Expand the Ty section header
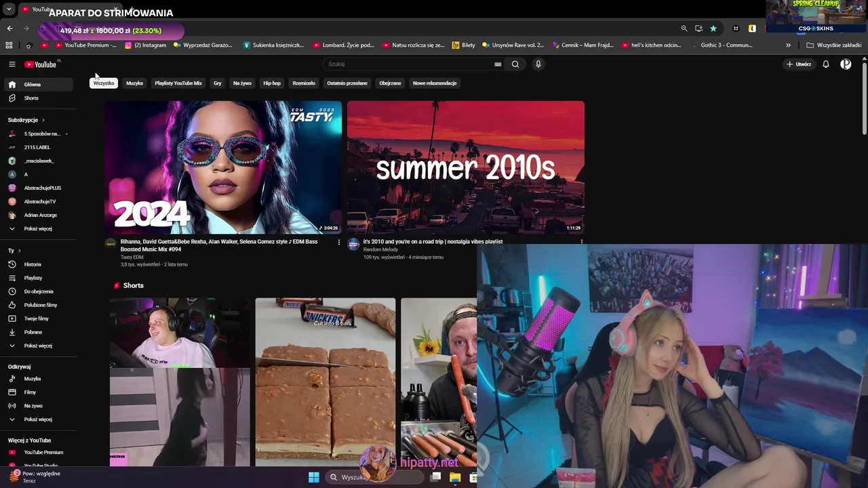Viewport: 868px width, 488px height. tap(14, 251)
